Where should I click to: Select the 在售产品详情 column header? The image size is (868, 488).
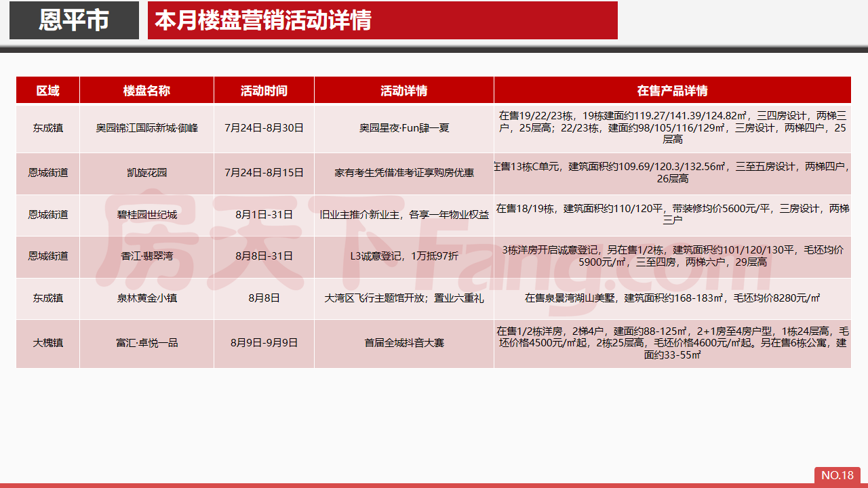(x=673, y=90)
